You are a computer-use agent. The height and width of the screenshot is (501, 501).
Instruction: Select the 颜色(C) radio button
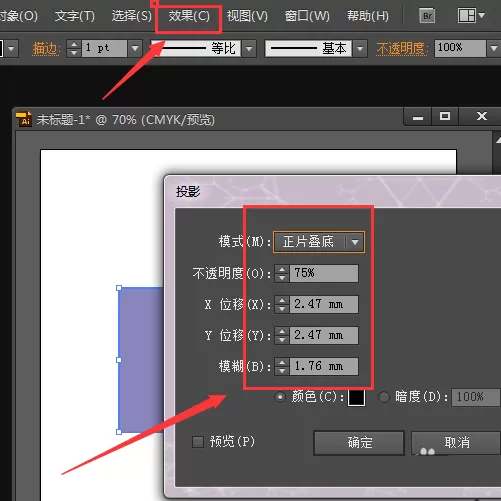280,397
